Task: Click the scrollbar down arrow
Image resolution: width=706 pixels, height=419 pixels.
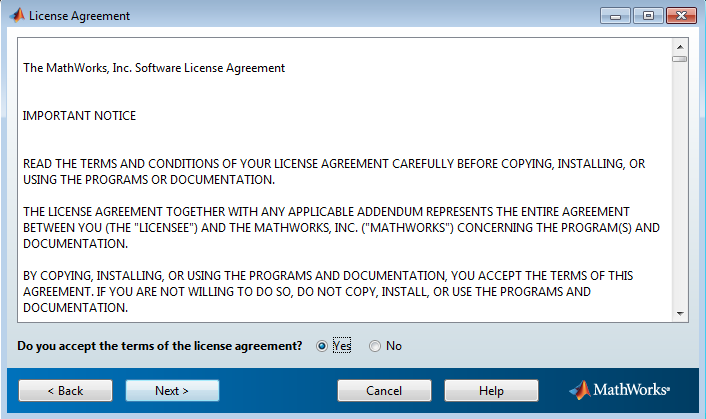Action: point(680,314)
